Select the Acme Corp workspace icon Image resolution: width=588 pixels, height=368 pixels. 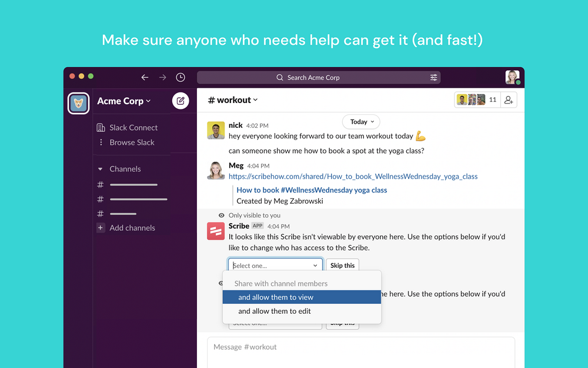pyautogui.click(x=78, y=103)
